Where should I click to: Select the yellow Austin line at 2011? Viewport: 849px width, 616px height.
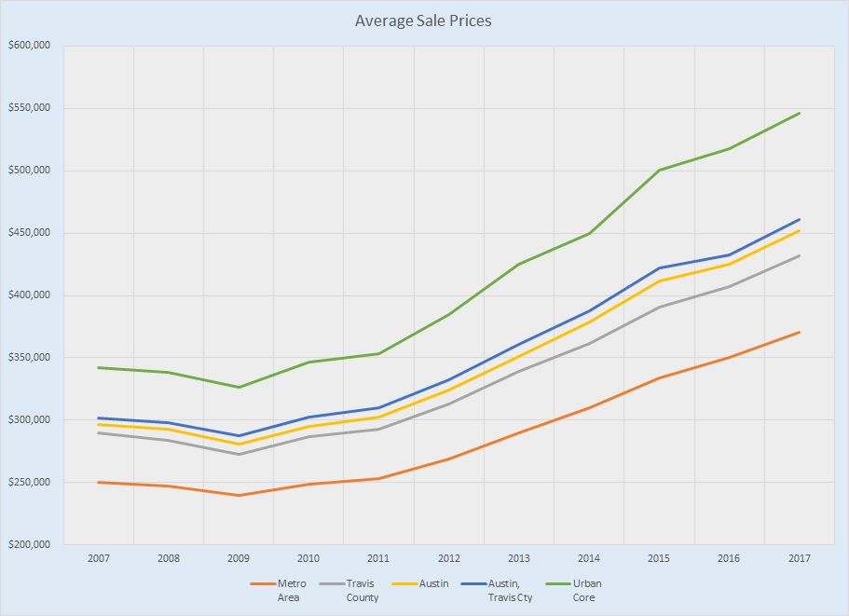[378, 417]
